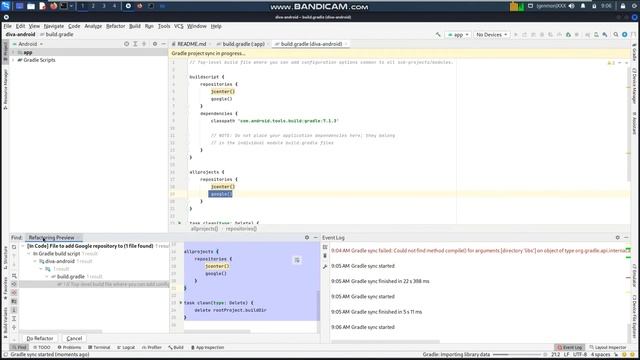The width and height of the screenshot is (640, 360).
Task: Click the refactoring preview code vertical scrollbar
Action: [x=318, y=306]
